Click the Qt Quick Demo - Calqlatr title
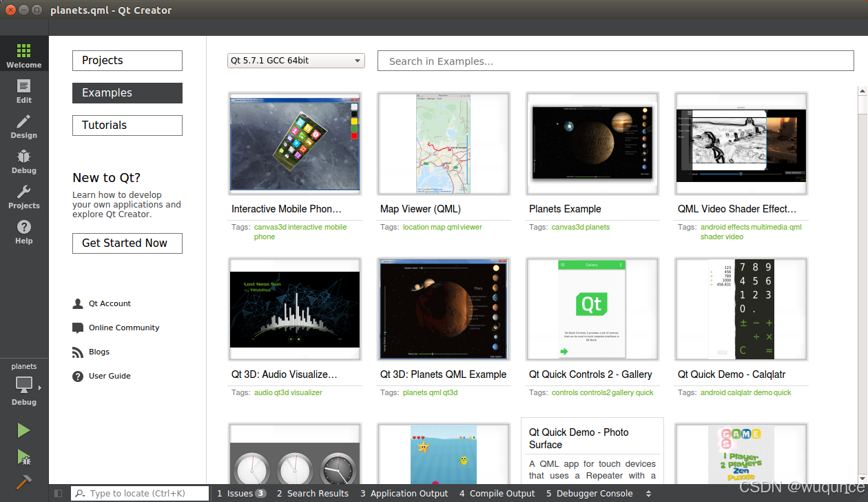868x502 pixels. pos(732,374)
